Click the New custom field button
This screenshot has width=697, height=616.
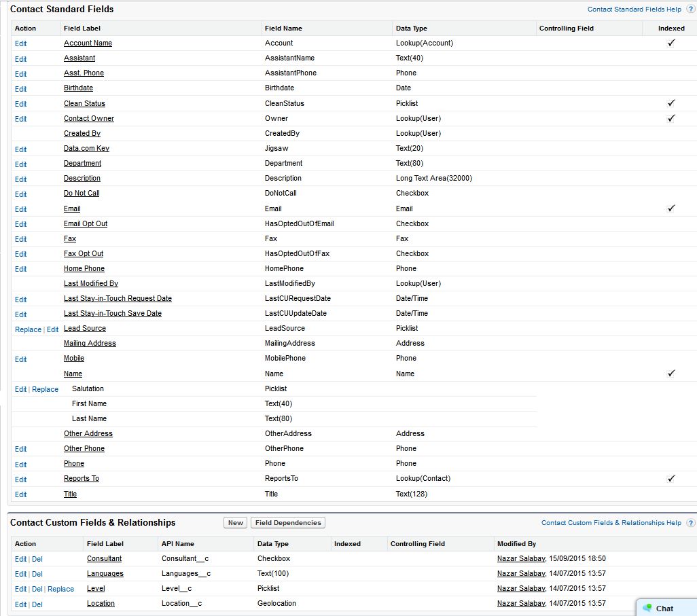tap(236, 523)
